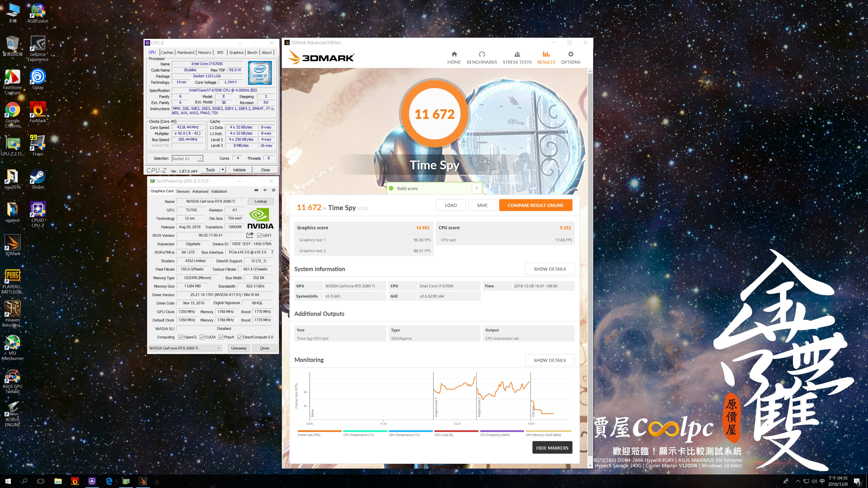Screen dimensions: 868x488
Task: Click Lookup button in GPU-Z
Action: click(260, 201)
